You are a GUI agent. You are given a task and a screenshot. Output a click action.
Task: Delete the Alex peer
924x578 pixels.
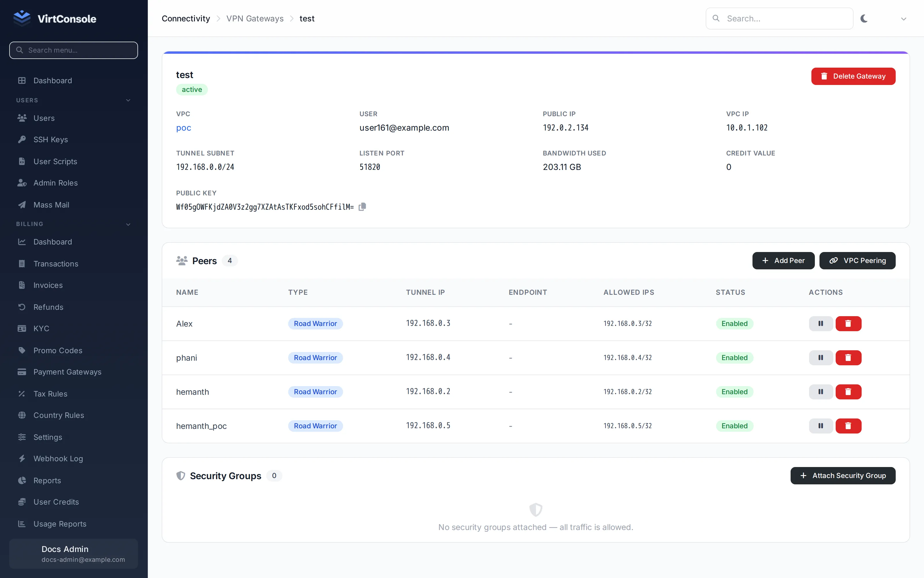(x=848, y=323)
